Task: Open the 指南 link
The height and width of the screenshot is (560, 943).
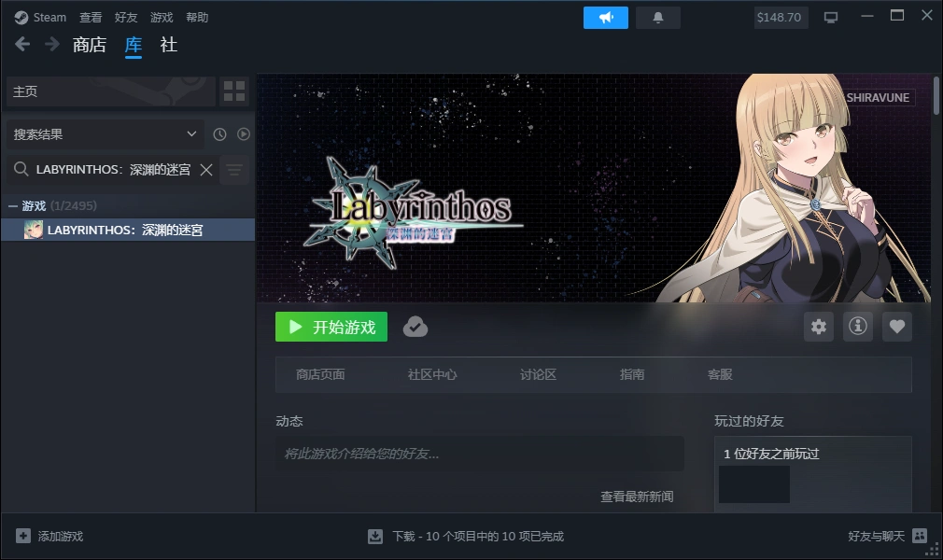Action: [x=632, y=374]
